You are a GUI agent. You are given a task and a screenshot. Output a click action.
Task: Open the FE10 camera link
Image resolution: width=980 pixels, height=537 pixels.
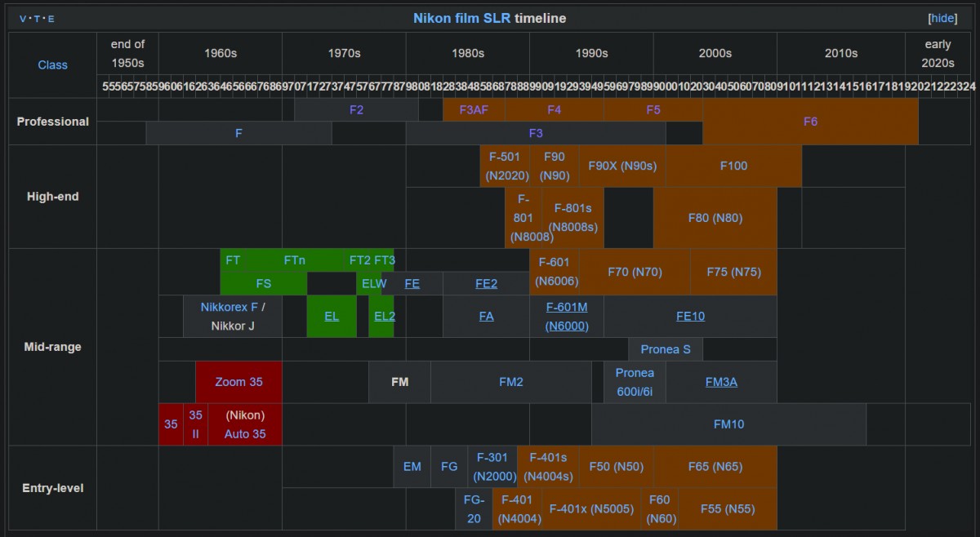click(690, 316)
